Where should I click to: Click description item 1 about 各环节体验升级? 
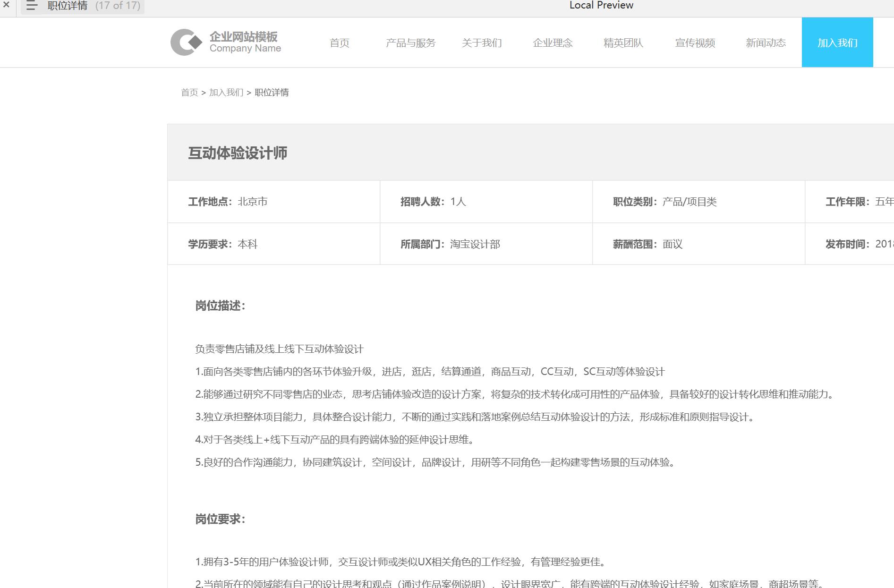tap(430, 372)
